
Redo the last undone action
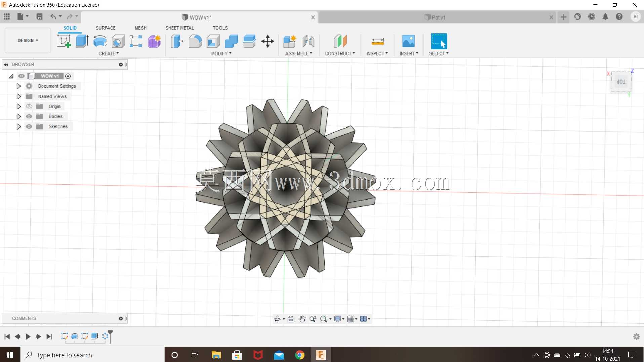coord(70,16)
